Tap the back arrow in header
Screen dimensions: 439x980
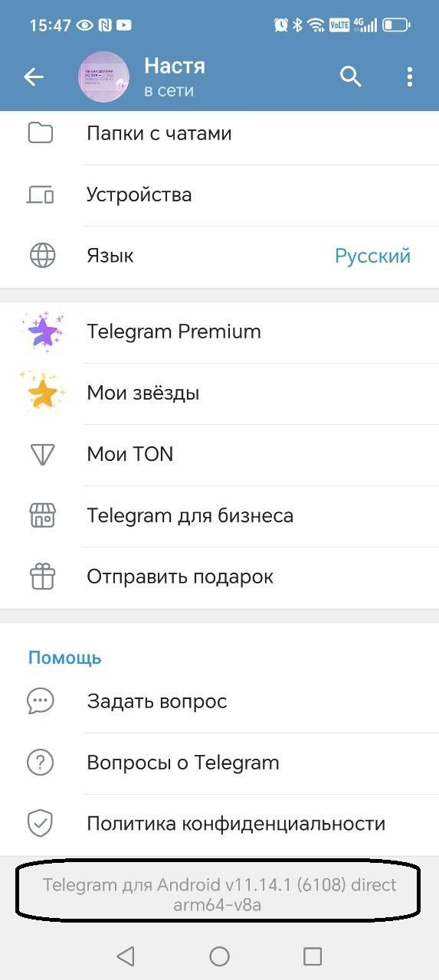pyautogui.click(x=34, y=77)
